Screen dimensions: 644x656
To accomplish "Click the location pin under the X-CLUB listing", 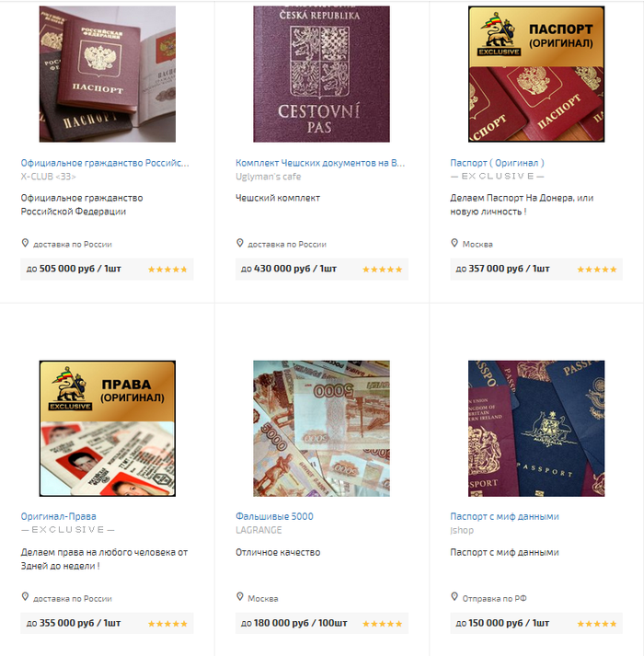I will (x=25, y=243).
